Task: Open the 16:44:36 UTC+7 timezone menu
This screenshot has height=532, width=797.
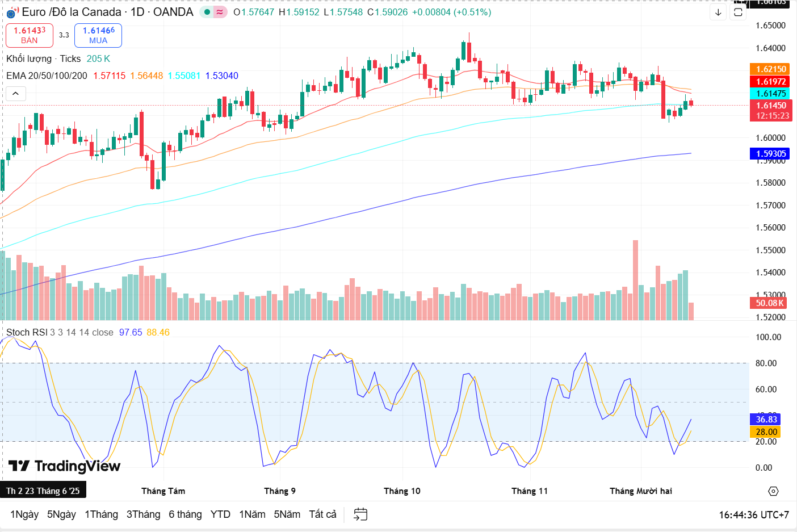Action: [x=753, y=515]
